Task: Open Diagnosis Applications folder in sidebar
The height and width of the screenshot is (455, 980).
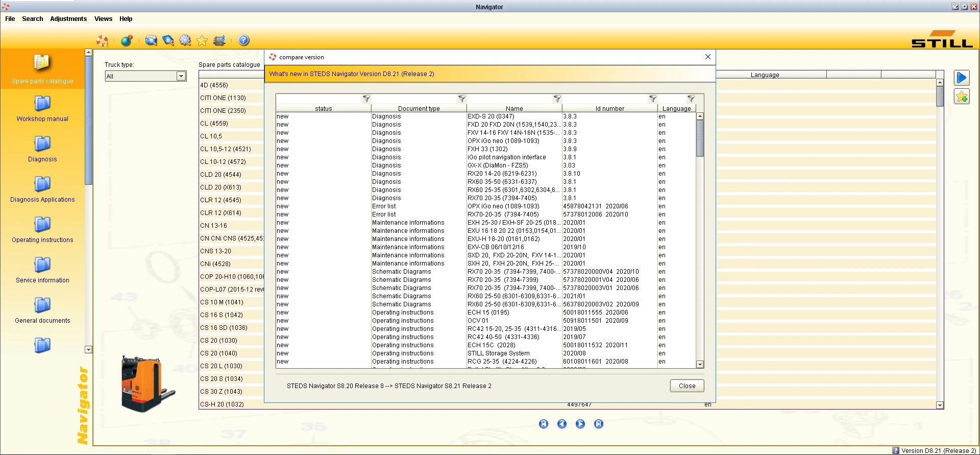Action: coord(42,189)
